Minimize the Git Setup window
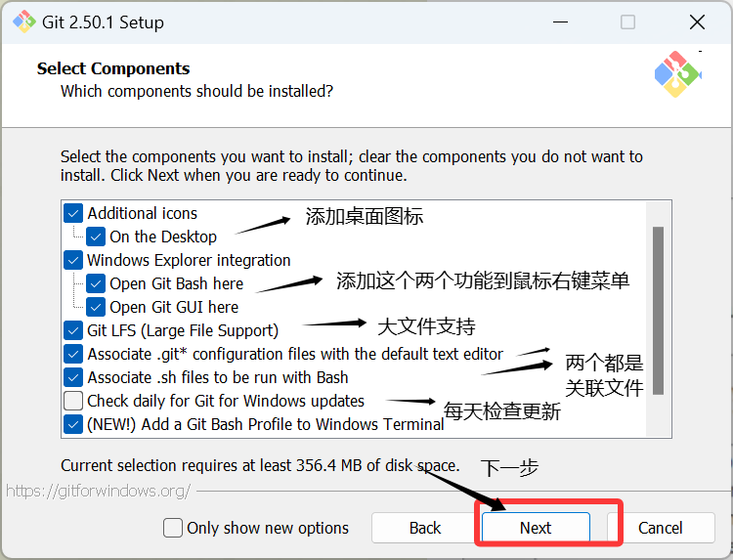The height and width of the screenshot is (560, 733). tap(560, 22)
